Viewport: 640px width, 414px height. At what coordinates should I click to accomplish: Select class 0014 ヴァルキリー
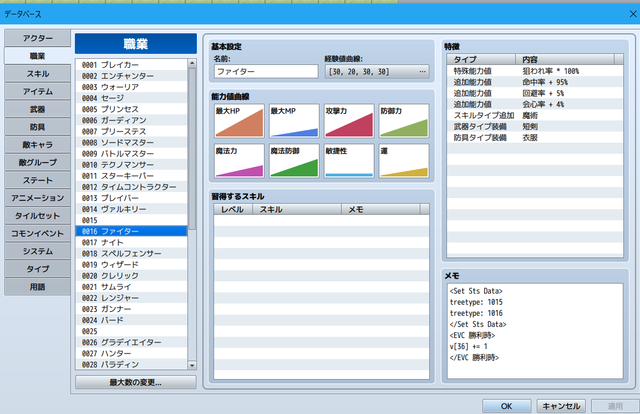(x=131, y=209)
